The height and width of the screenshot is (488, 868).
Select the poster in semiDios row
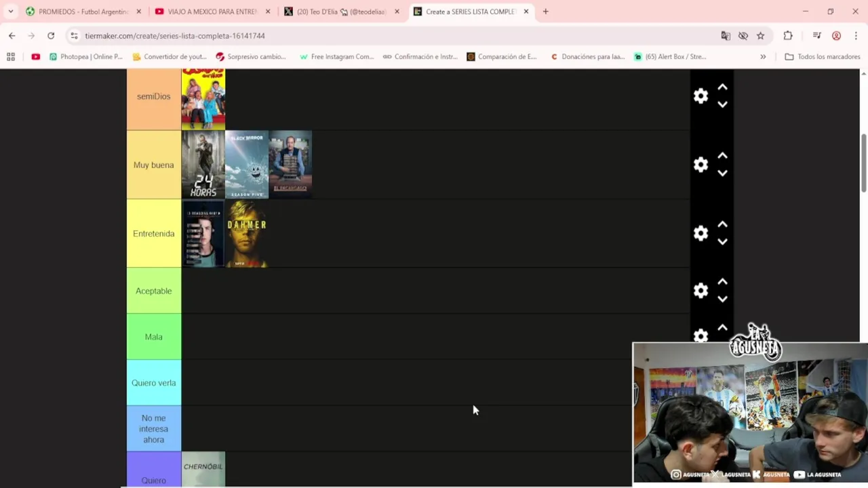coord(203,98)
